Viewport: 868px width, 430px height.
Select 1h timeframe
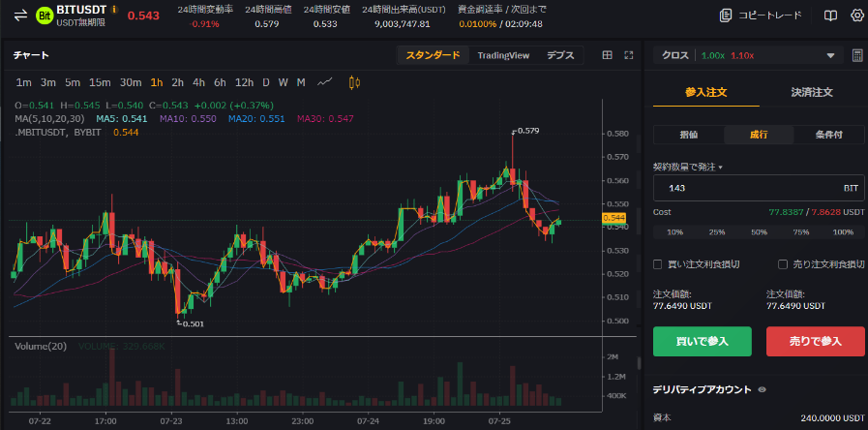pos(157,82)
